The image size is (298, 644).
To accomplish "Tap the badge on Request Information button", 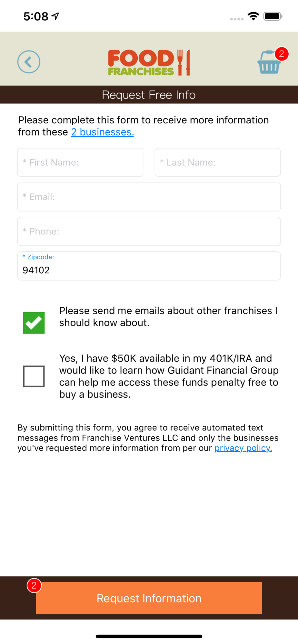I will click(34, 585).
